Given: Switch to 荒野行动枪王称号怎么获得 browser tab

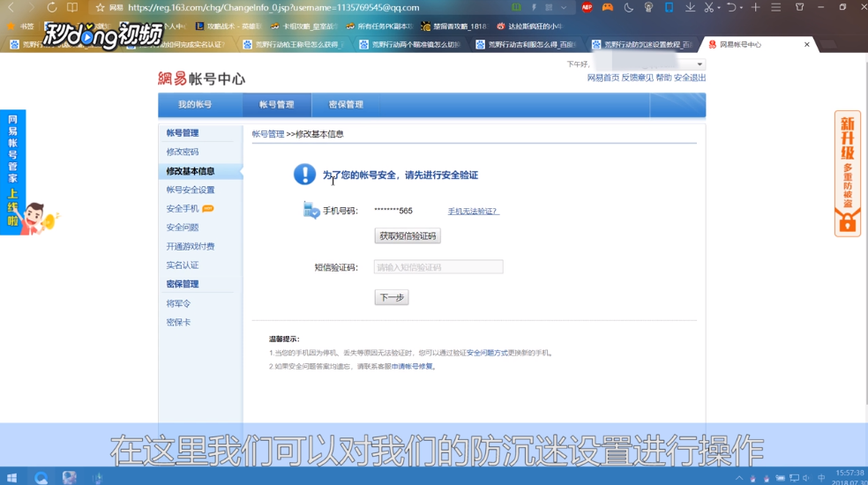Looking at the screenshot, I should point(294,44).
